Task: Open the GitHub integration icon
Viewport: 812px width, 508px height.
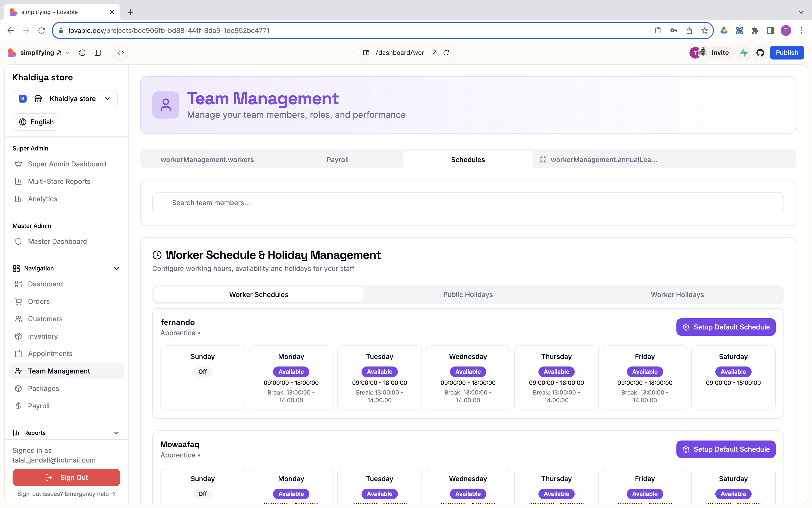Action: (x=760, y=53)
